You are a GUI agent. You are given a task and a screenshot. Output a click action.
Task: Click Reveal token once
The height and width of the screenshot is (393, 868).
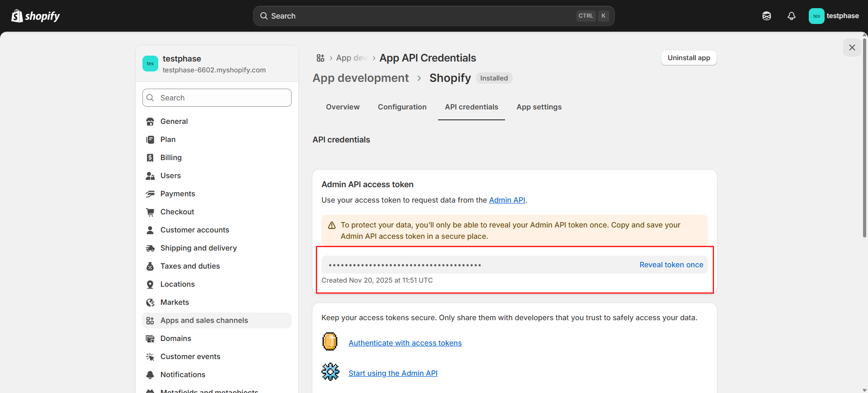[x=671, y=265]
